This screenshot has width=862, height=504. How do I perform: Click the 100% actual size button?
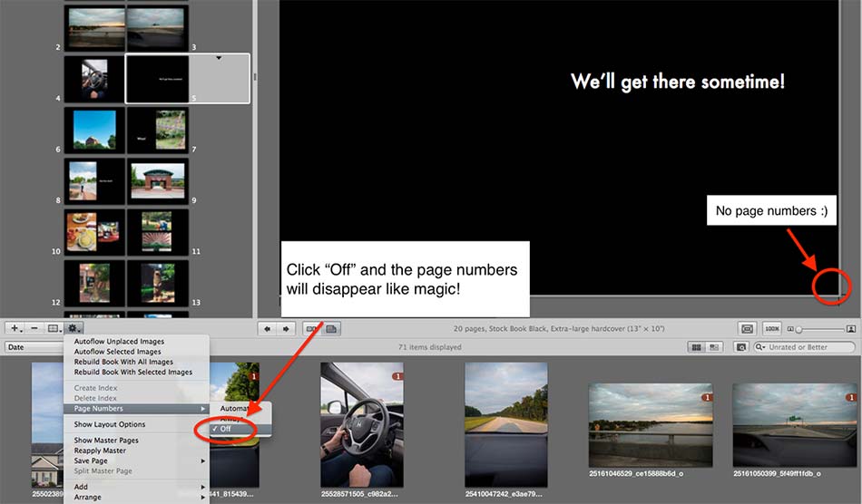point(772,328)
